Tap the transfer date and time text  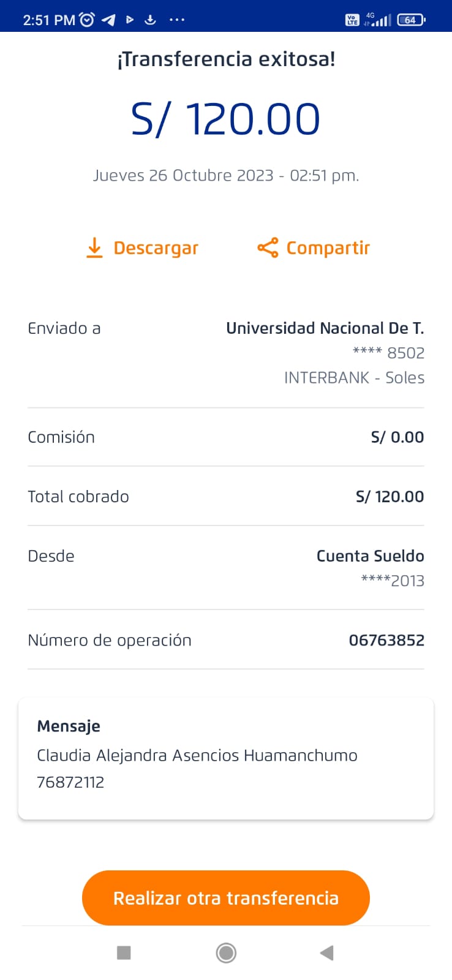226,176
